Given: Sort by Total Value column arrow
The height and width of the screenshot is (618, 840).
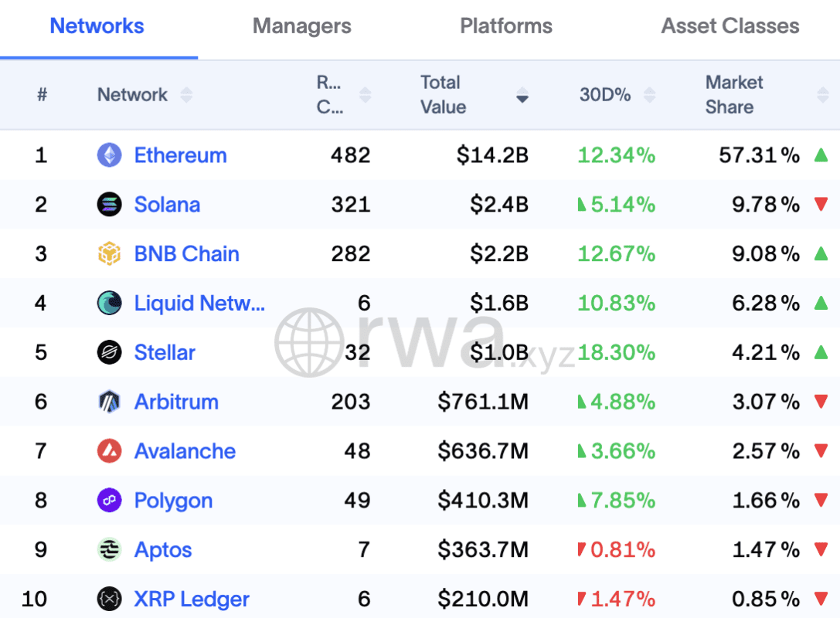Looking at the screenshot, I should [x=522, y=96].
